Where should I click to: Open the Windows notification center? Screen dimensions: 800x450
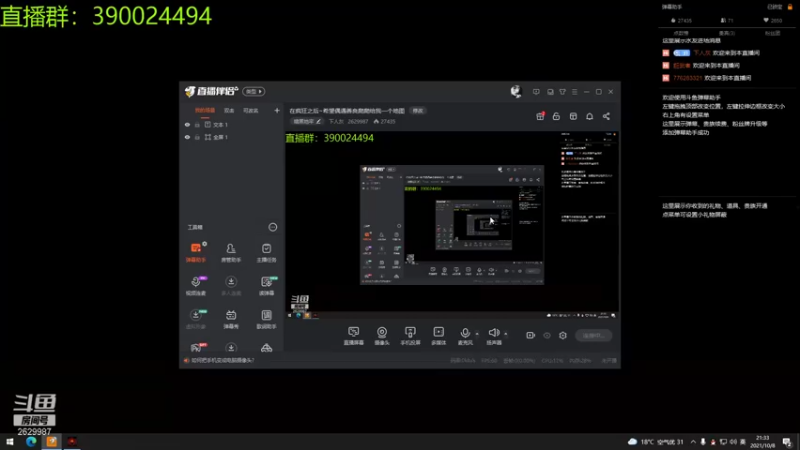[787, 442]
